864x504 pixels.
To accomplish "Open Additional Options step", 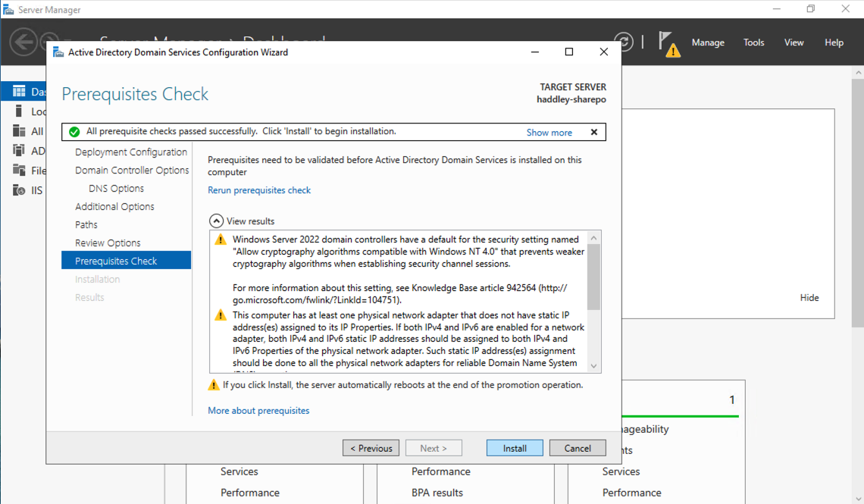I will pos(114,207).
